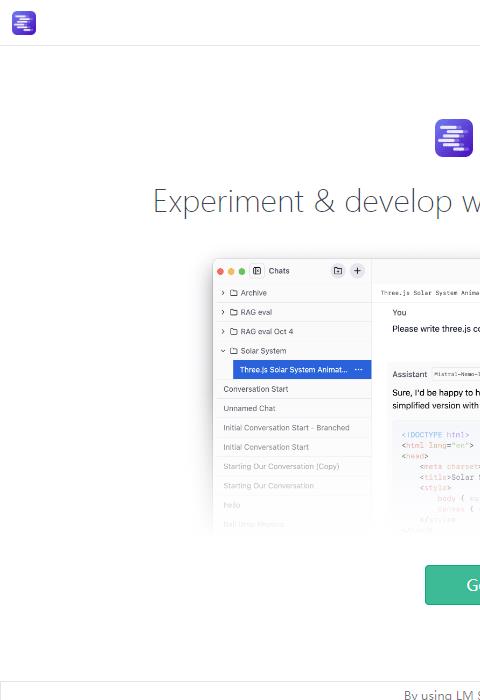Open the Initial Conversation Start chat
Screen dimensions: 480x700
pyautogui.click(x=294, y=447)
